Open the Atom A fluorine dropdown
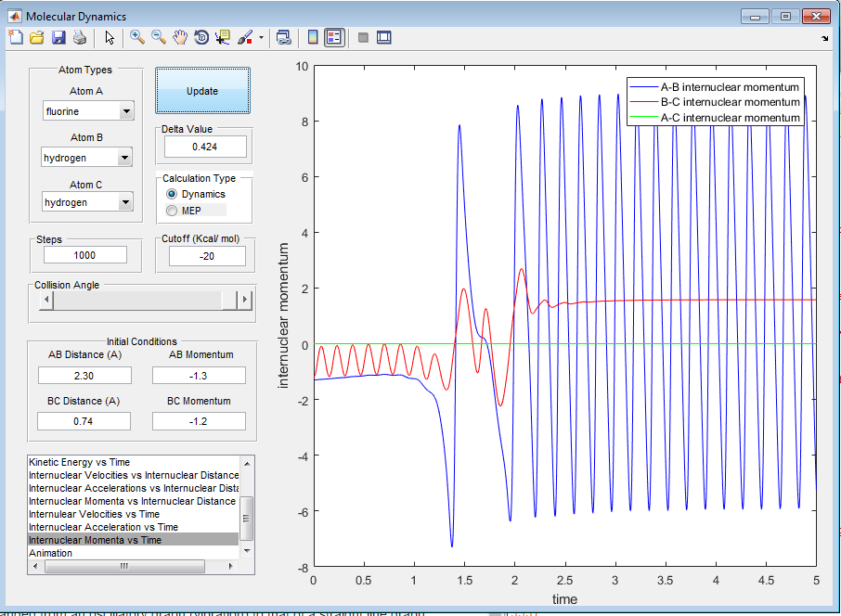Image resolution: width=841 pixels, height=616 pixels. (126, 112)
